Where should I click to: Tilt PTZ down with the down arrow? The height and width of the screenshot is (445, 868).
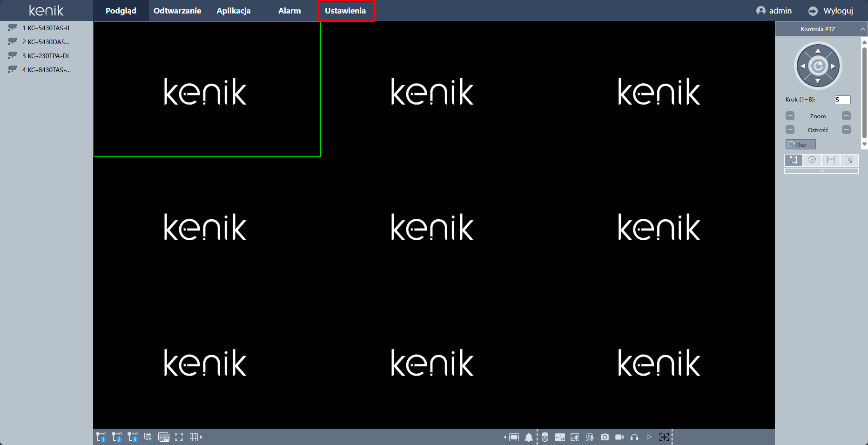coord(818,81)
